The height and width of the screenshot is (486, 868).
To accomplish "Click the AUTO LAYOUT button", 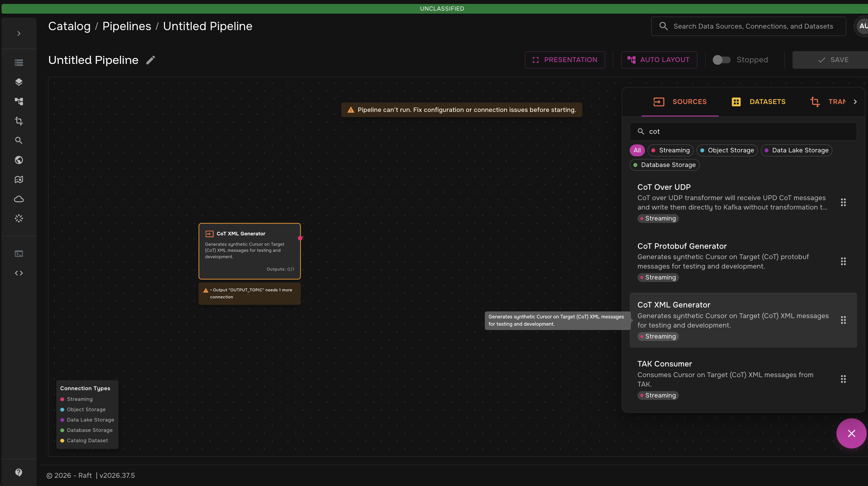I will (659, 60).
